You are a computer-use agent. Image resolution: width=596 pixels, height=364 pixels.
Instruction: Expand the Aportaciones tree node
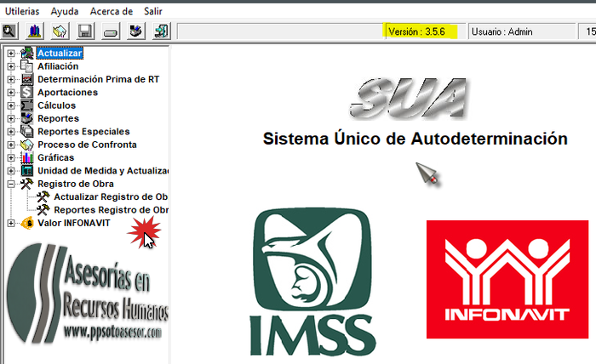[11, 92]
